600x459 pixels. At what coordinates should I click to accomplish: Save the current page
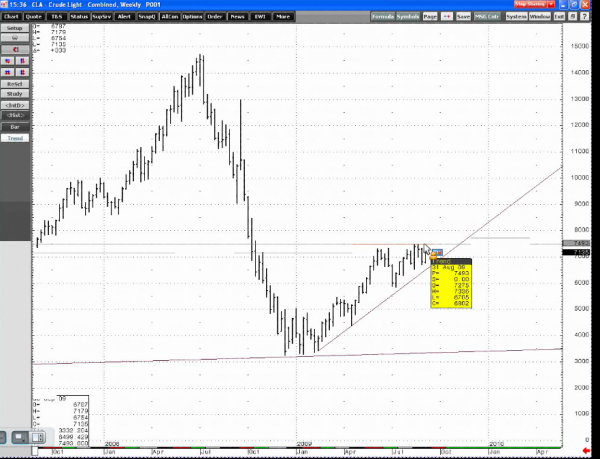463,17
